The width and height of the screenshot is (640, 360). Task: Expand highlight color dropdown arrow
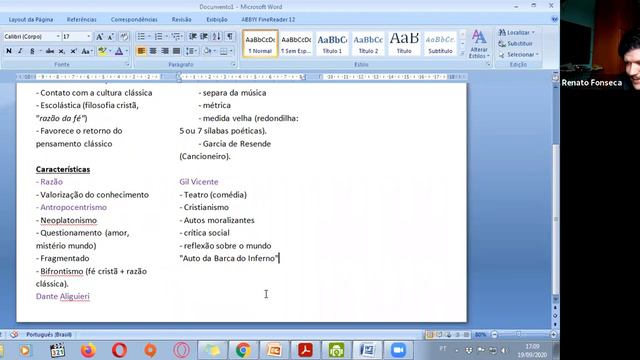point(109,51)
